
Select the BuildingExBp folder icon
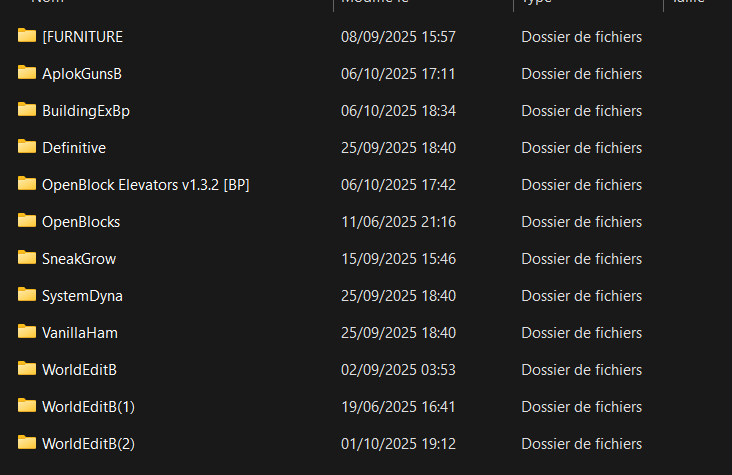tap(27, 109)
